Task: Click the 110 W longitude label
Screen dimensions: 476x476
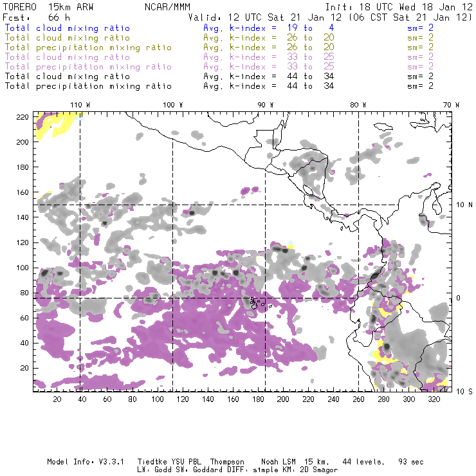Action: pyautogui.click(x=80, y=104)
